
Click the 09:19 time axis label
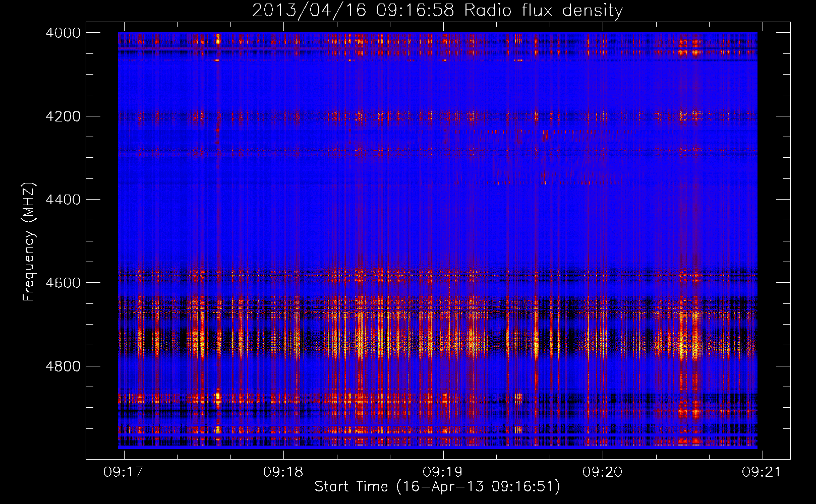[443, 472]
